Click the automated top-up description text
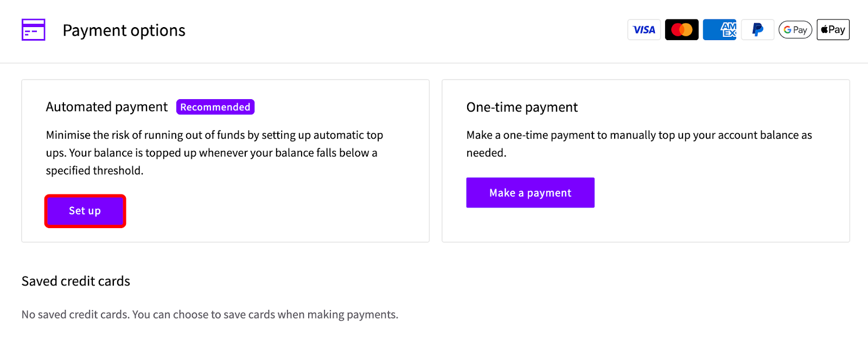The width and height of the screenshot is (868, 337). coord(214,144)
